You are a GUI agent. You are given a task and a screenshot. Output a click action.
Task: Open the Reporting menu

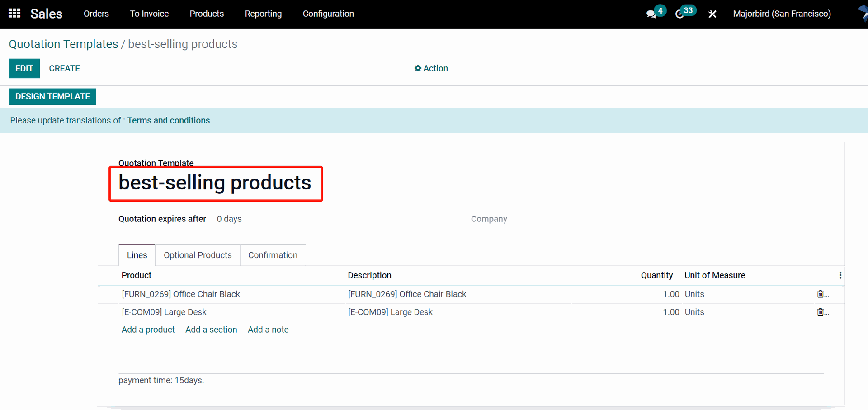point(263,14)
